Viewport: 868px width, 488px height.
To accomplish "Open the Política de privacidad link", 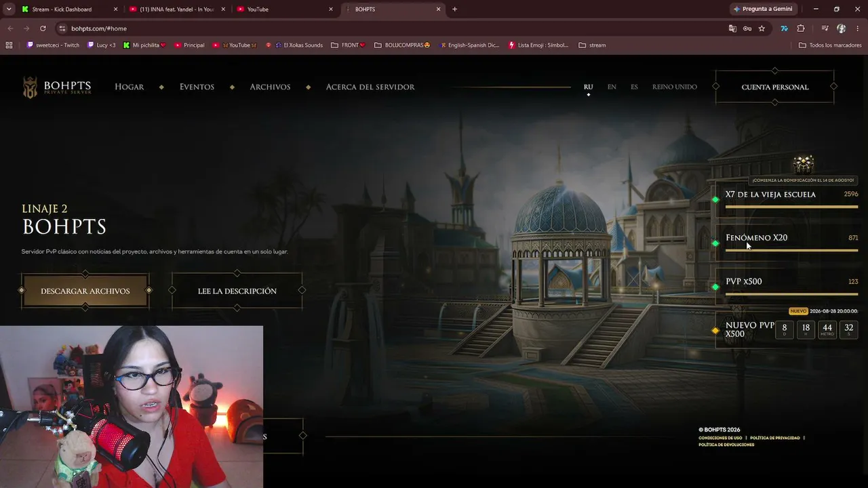I will click(775, 438).
